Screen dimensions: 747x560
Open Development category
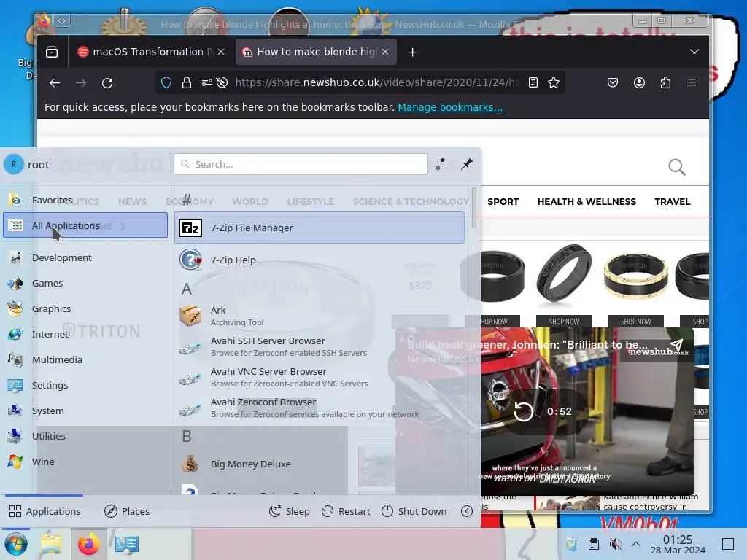(85, 257)
